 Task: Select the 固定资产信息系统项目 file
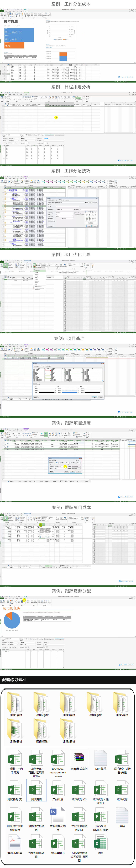pos(15,819)
